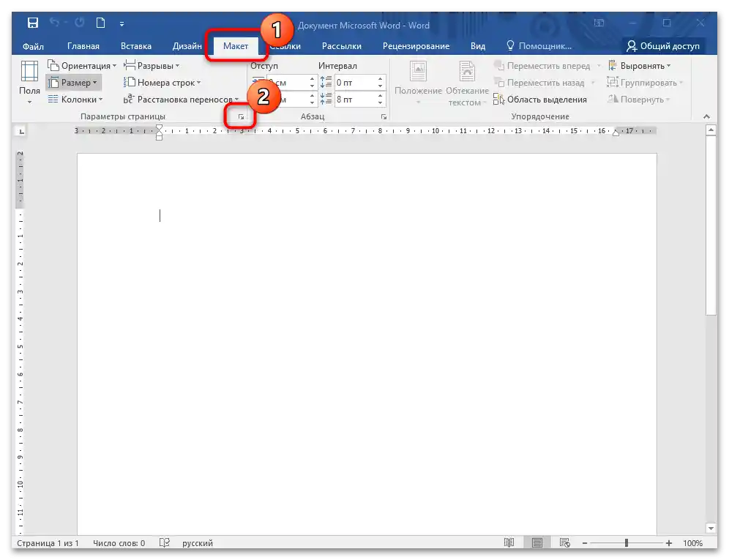
Task: Open the Разрывы breaks dropdown
Action: tap(152, 66)
